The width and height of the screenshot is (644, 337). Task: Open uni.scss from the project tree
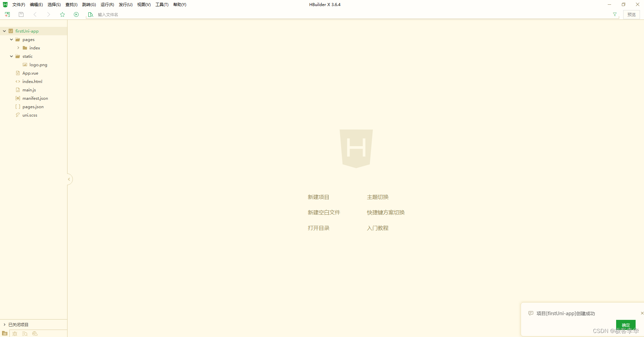(x=30, y=115)
